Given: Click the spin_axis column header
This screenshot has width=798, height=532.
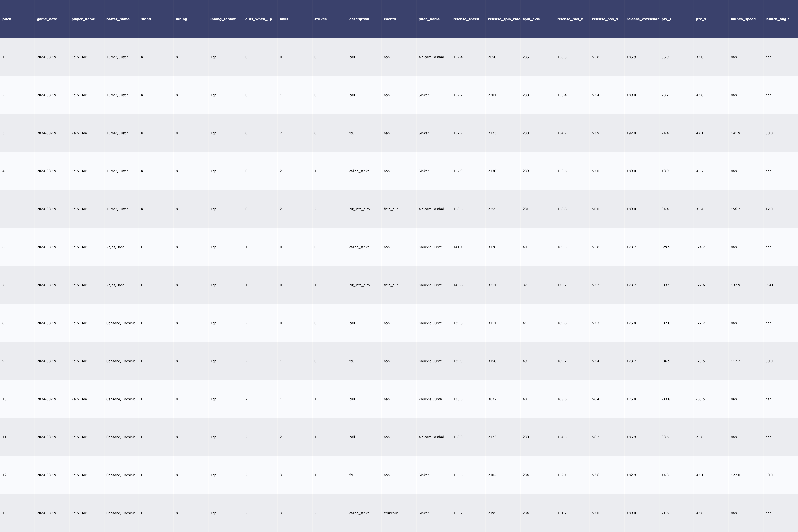Looking at the screenshot, I should tap(531, 19).
